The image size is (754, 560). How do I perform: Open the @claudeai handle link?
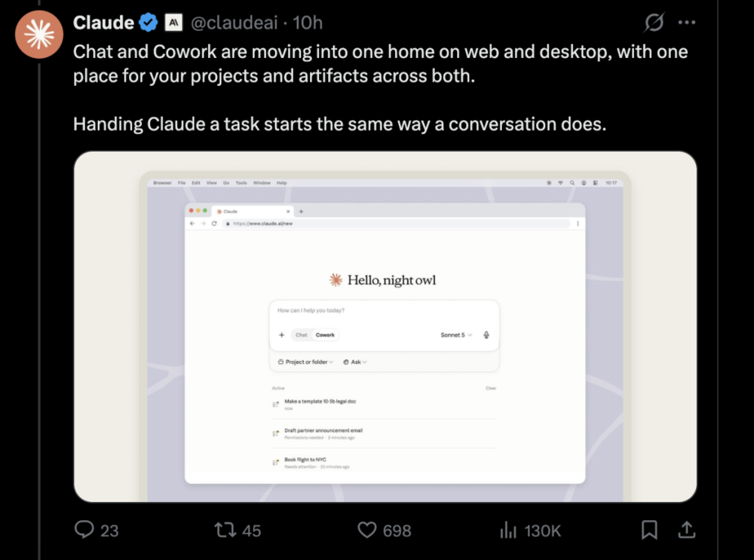pos(234,23)
